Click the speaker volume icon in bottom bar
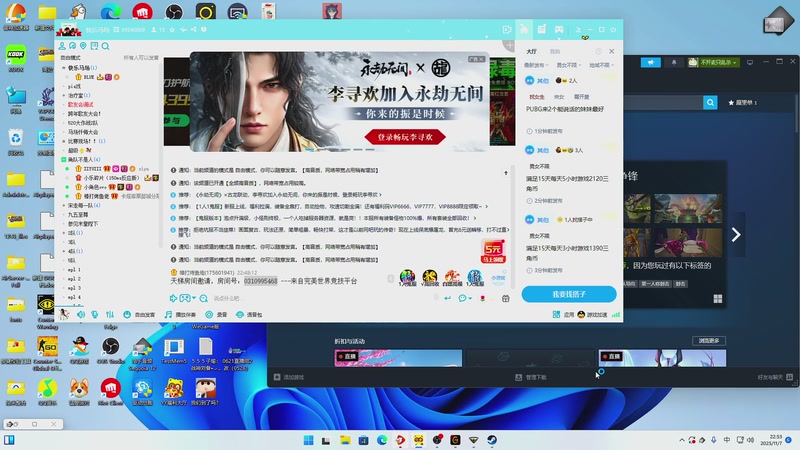The width and height of the screenshot is (800, 450). 81,314
